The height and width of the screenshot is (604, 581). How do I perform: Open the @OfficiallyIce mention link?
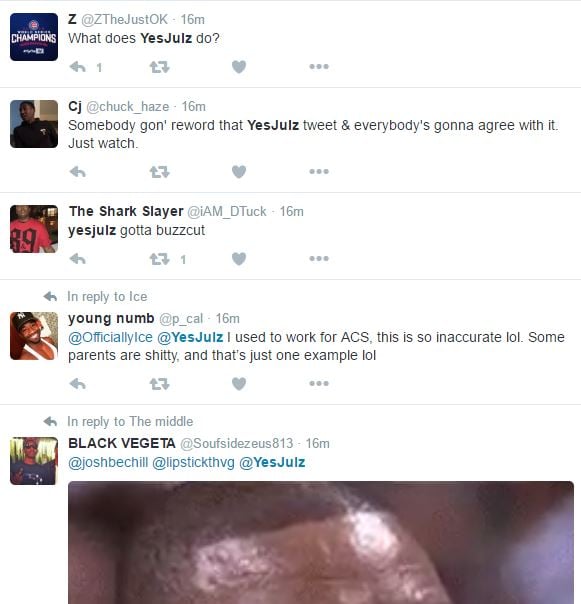point(111,337)
